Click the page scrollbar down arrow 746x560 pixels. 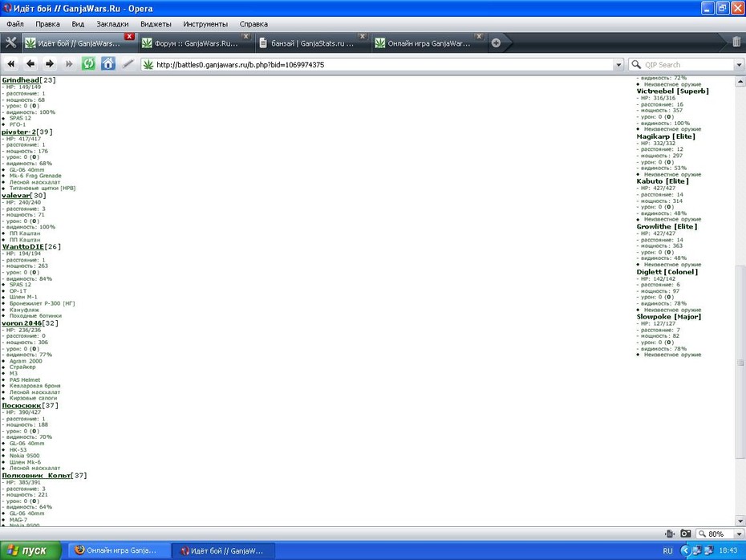click(740, 521)
